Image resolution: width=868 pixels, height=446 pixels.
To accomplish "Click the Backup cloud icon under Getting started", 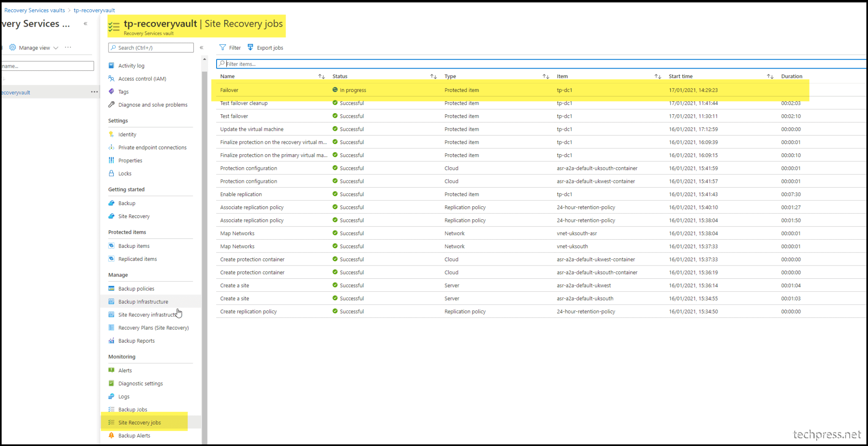I will click(x=111, y=203).
